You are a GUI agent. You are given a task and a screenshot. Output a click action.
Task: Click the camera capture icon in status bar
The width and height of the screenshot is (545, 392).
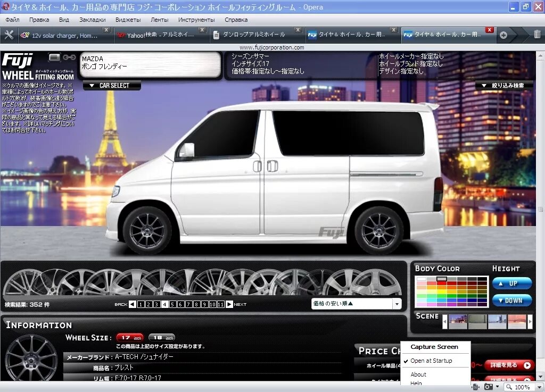click(488, 387)
